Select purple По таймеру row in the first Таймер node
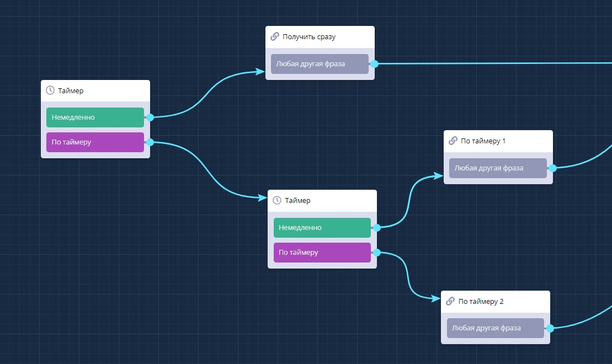 point(95,142)
